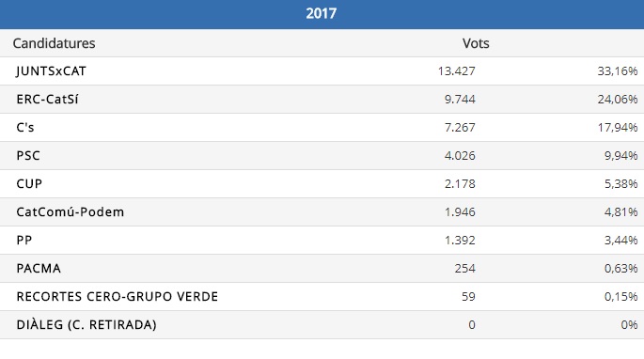Click the JUNTSxCAT row label
This screenshot has height=359, width=644.
(x=51, y=71)
